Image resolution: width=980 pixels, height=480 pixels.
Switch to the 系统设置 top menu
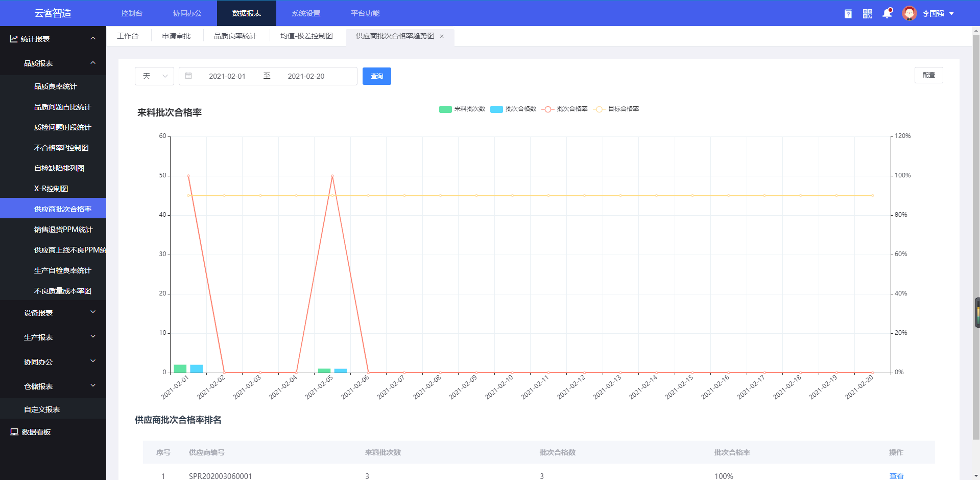click(306, 13)
